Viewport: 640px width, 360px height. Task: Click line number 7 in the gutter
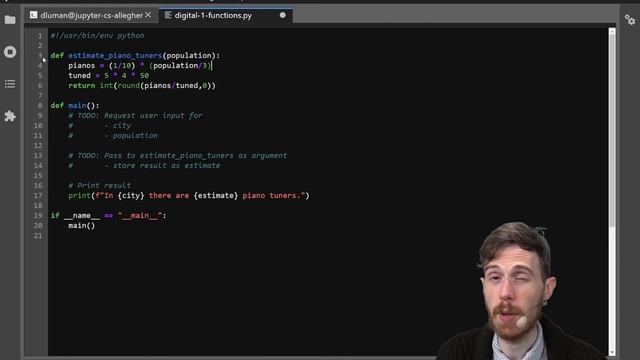pos(40,96)
